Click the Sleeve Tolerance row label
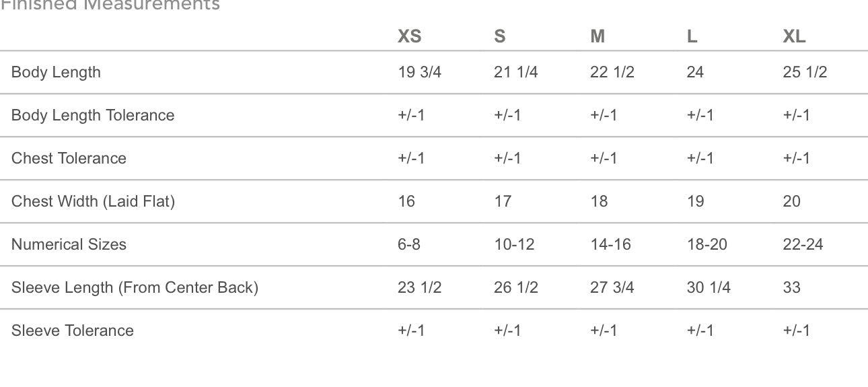868x387 pixels. coord(73,330)
